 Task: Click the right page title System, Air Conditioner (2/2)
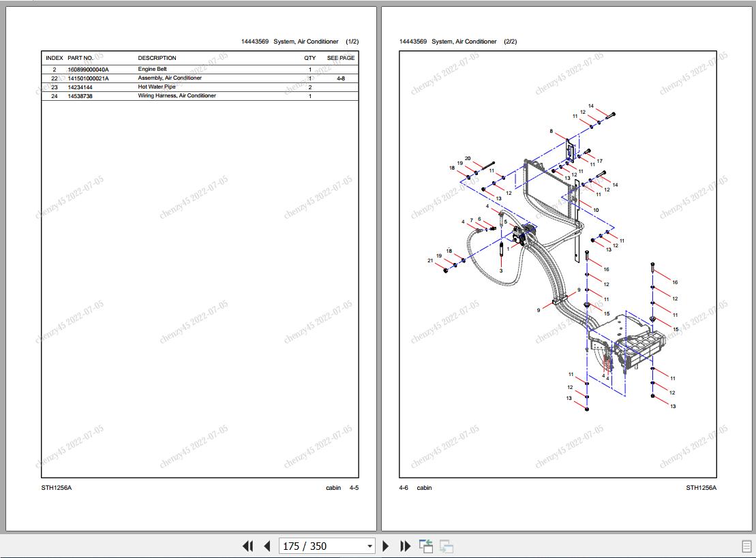click(x=457, y=42)
